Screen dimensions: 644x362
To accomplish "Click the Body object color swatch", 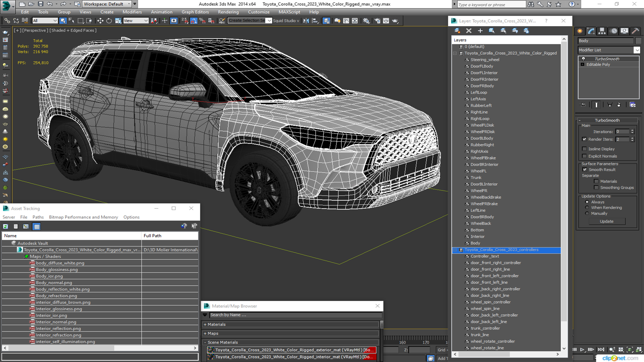I will point(638,41).
